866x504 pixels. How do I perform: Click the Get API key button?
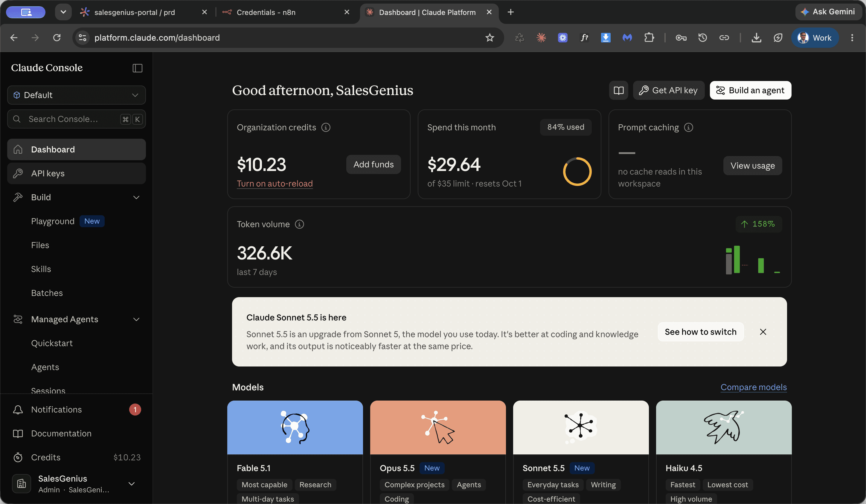point(668,90)
